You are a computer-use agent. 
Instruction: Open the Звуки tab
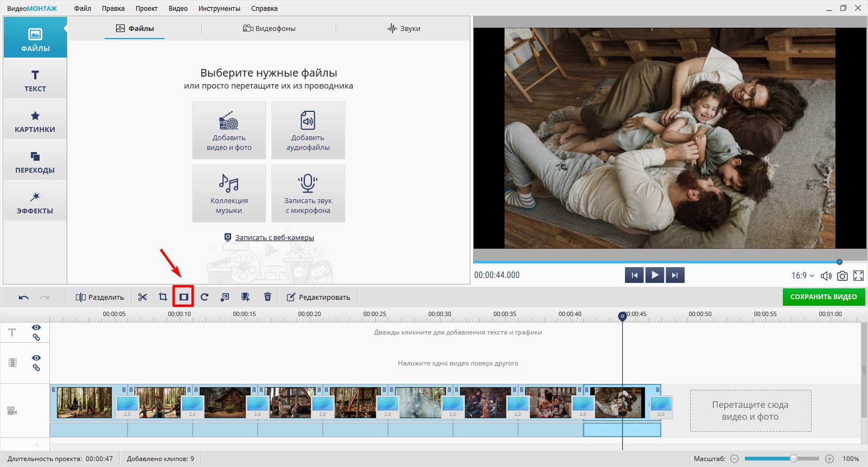pyautogui.click(x=404, y=28)
